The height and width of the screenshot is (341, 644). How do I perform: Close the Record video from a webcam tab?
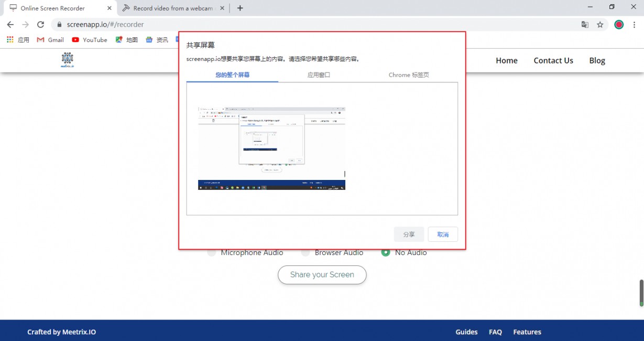click(x=222, y=8)
